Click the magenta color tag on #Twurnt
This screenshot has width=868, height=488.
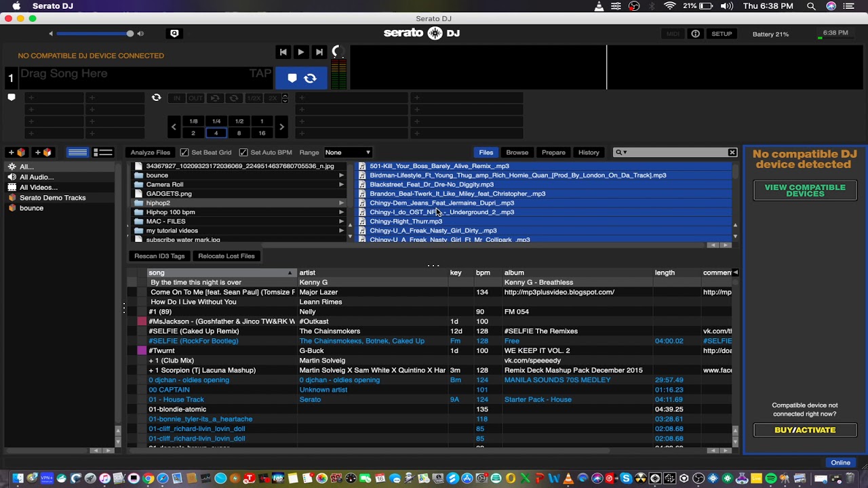pyautogui.click(x=142, y=350)
